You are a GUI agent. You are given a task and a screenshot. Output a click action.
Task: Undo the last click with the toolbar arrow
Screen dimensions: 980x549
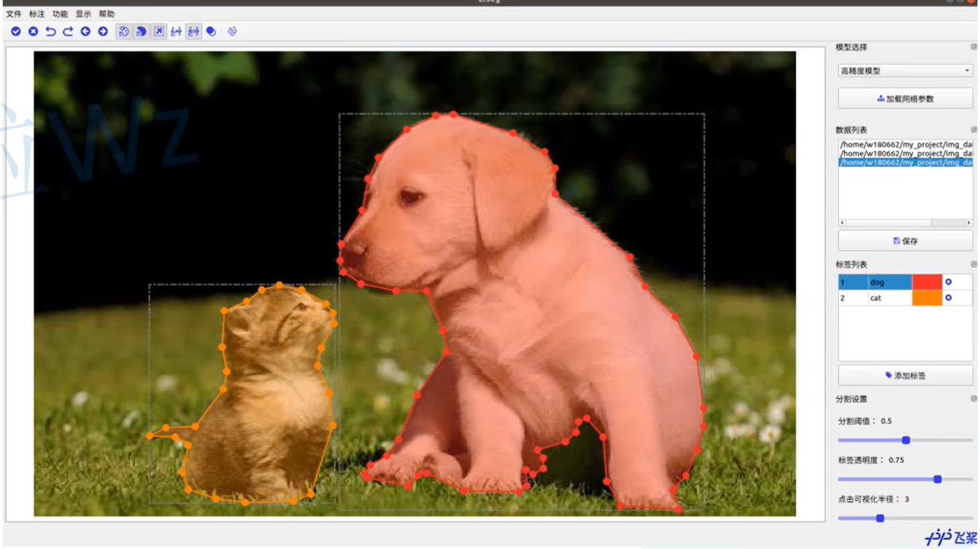(50, 31)
